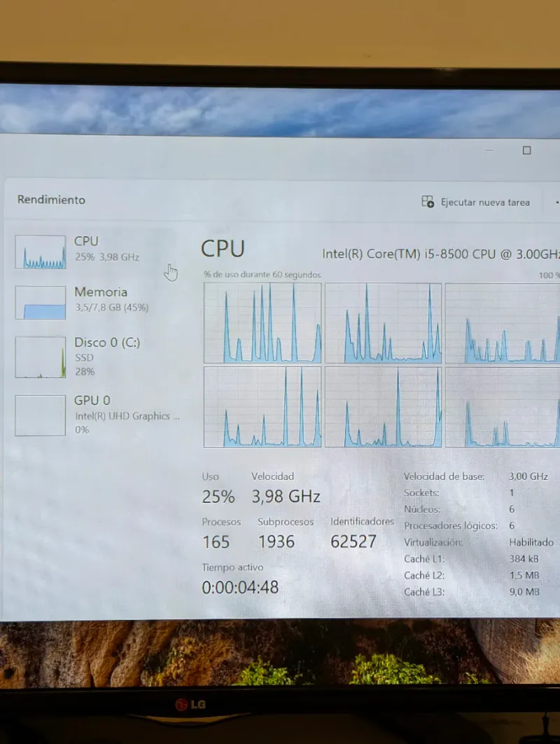
Task: Click the Procesos count 165
Action: pyautogui.click(x=216, y=542)
